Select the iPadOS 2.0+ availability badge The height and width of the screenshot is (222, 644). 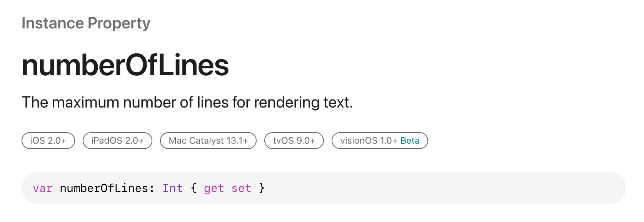[x=117, y=141]
